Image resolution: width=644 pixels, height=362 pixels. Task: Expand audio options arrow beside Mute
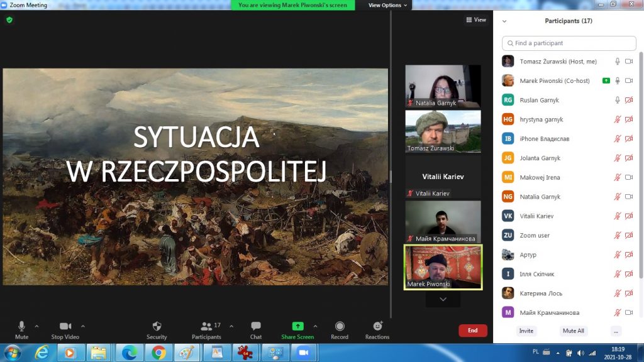click(x=36, y=326)
